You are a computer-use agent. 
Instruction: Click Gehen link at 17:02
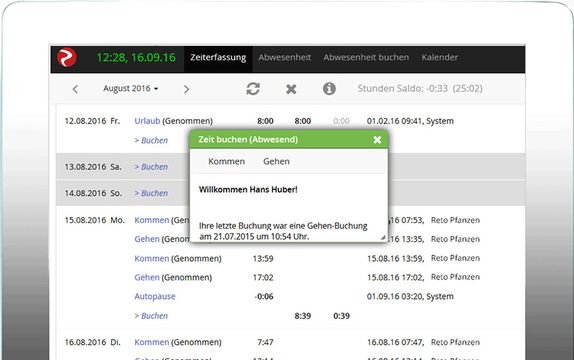pos(147,278)
